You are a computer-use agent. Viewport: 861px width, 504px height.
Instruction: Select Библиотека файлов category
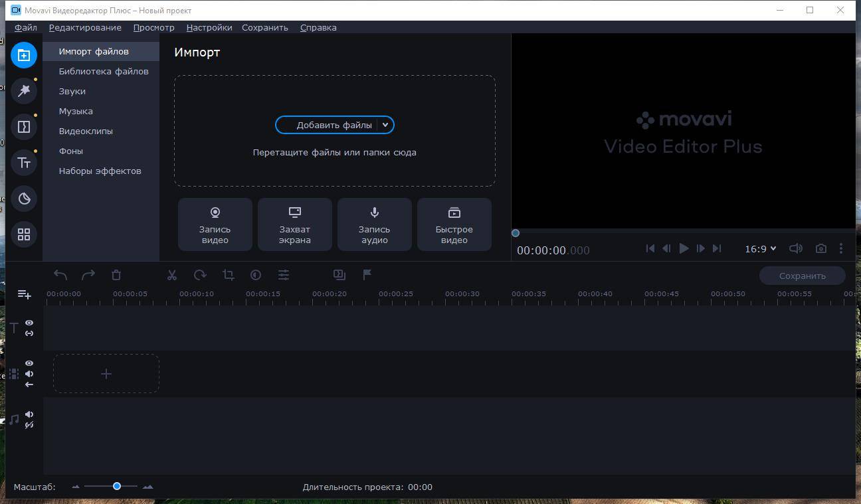coord(101,71)
